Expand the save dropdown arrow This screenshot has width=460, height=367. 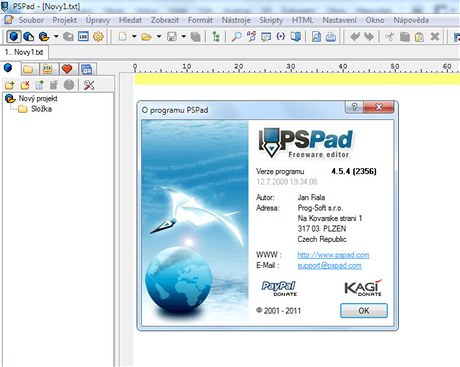pos(184,36)
